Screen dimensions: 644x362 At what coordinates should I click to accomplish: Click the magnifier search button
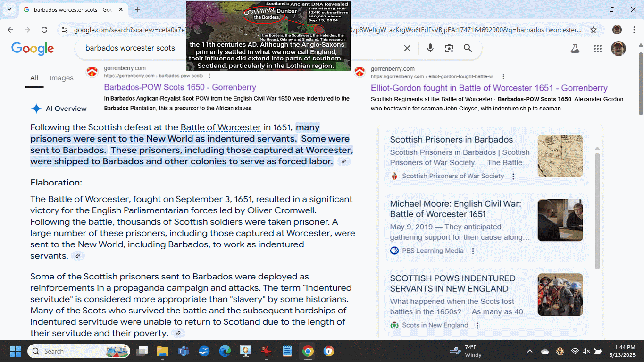click(468, 48)
